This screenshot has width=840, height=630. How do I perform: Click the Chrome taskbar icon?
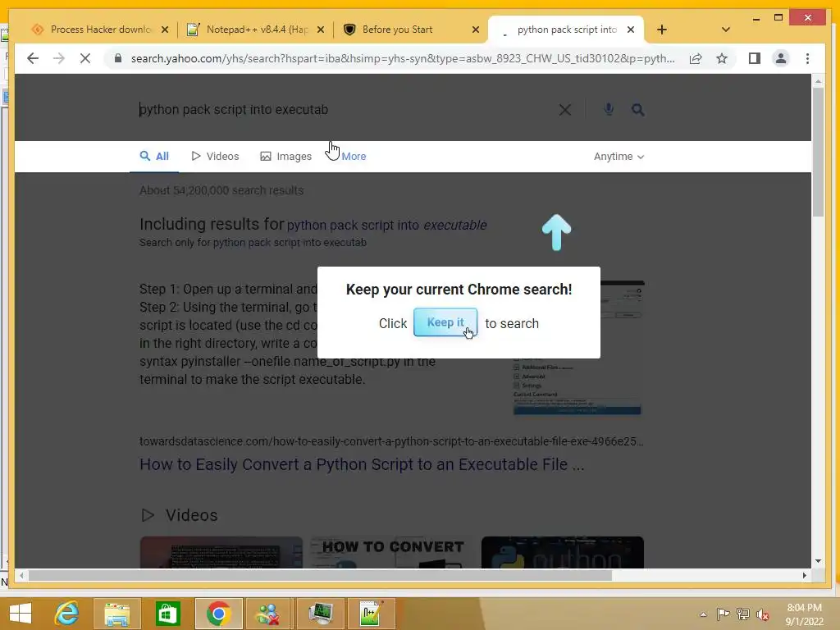(x=218, y=614)
